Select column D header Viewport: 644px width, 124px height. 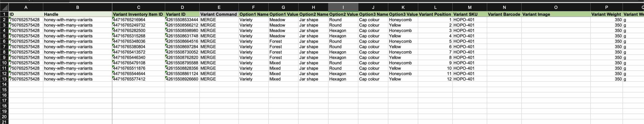182,7
